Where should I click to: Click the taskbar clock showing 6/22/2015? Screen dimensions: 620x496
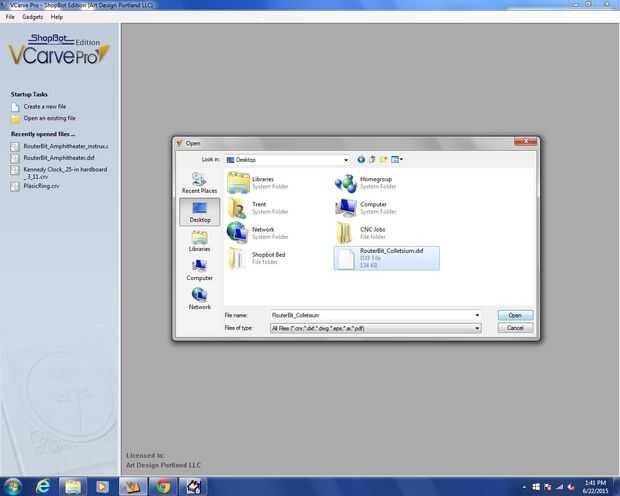[595, 487]
